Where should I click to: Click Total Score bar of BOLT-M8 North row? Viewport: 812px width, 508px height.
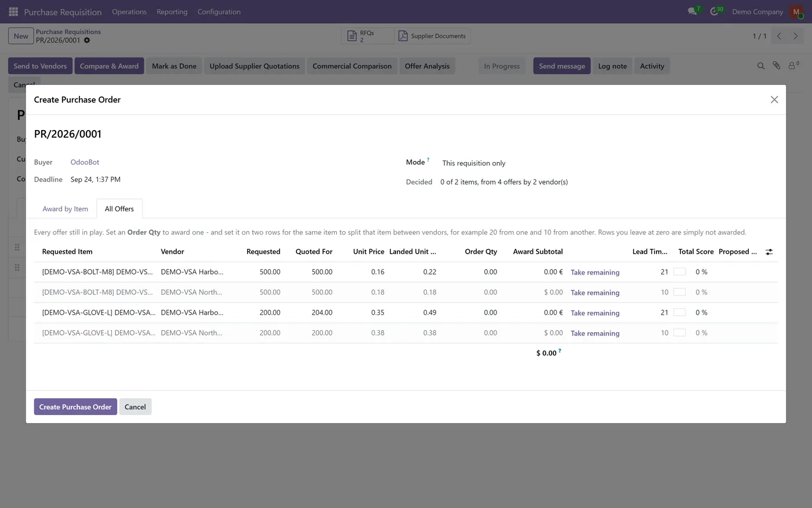[x=679, y=292]
